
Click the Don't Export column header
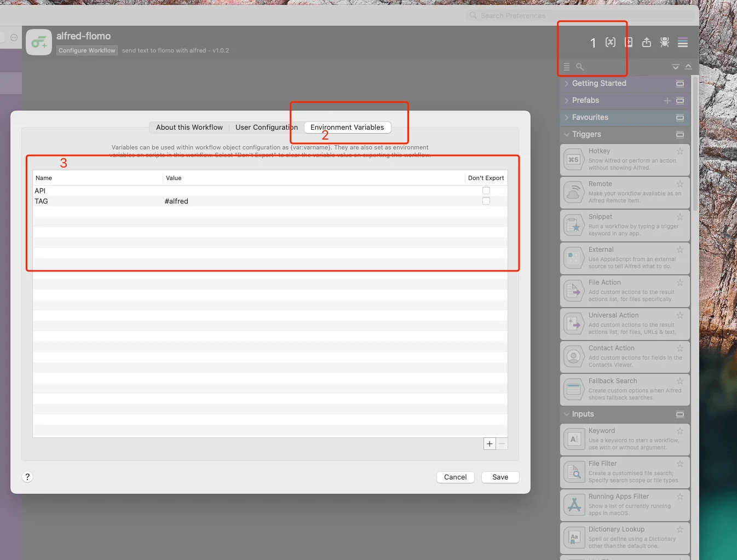click(x=486, y=178)
